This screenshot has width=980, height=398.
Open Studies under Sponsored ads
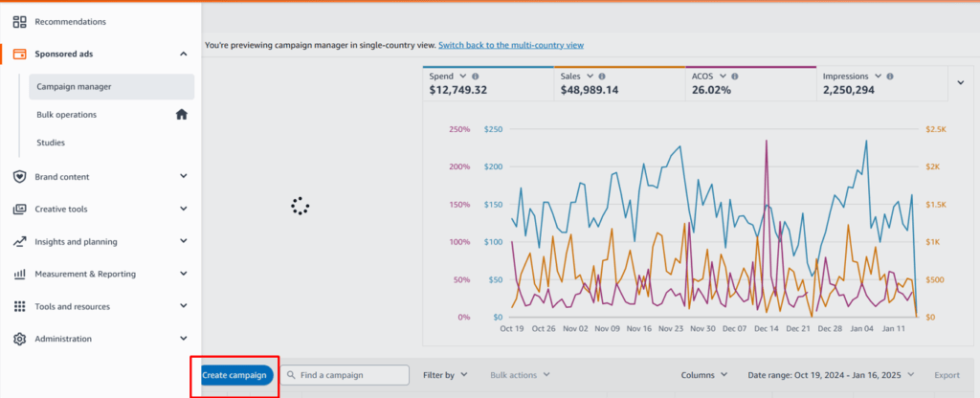coord(51,143)
